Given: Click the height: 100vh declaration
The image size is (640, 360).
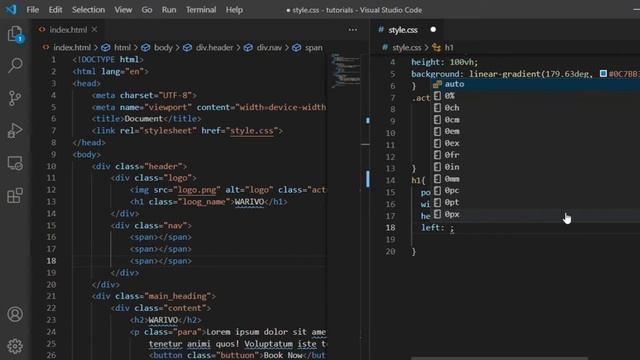Looking at the screenshot, I should pos(444,62).
